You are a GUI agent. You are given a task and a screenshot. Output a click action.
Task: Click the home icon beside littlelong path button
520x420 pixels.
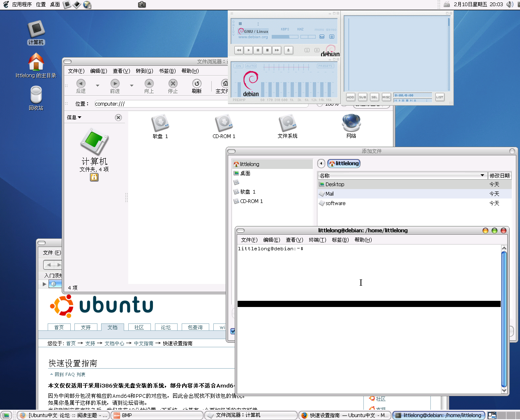(x=332, y=164)
